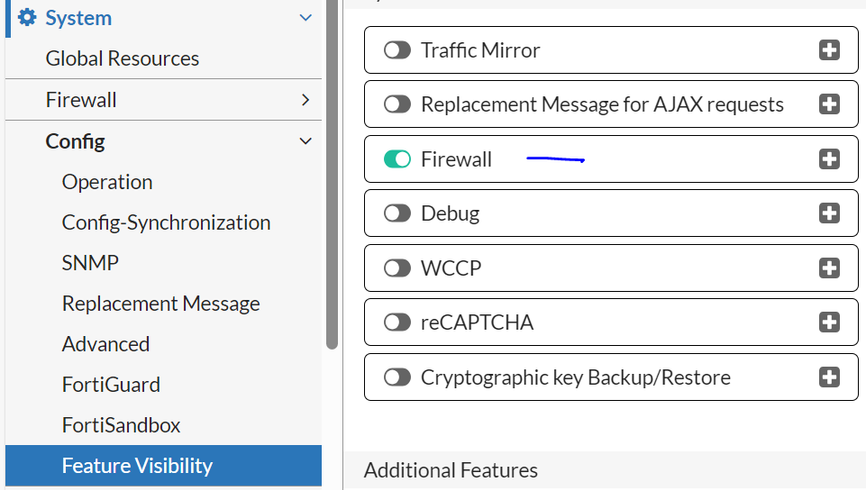
Task: Open the Config-Synchronization page
Action: tap(166, 222)
